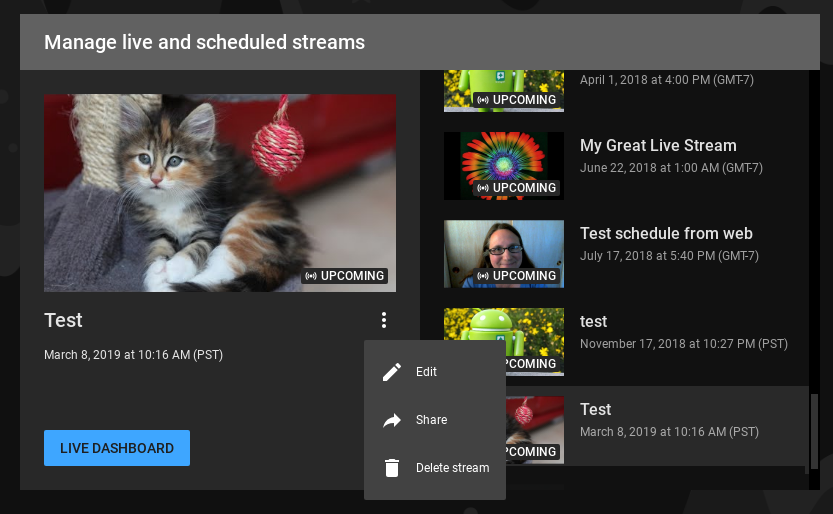
Task: Open the Live Dashboard button
Action: click(117, 448)
